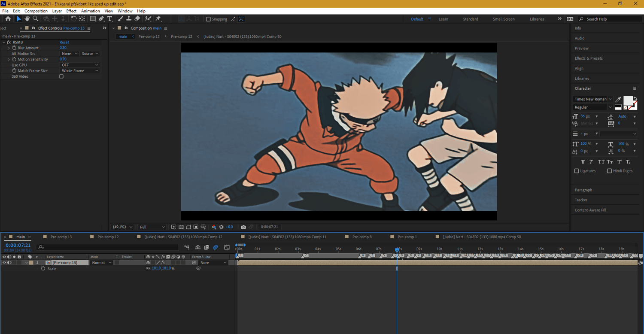Select the Clone Stamp tool
Image resolution: width=644 pixels, height=334 pixels.
[x=128, y=19]
